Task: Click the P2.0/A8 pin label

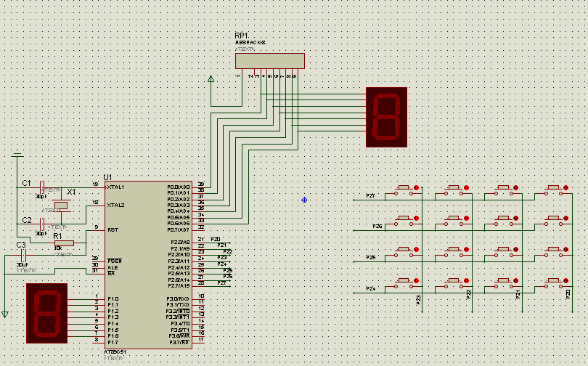Action: 180,243
